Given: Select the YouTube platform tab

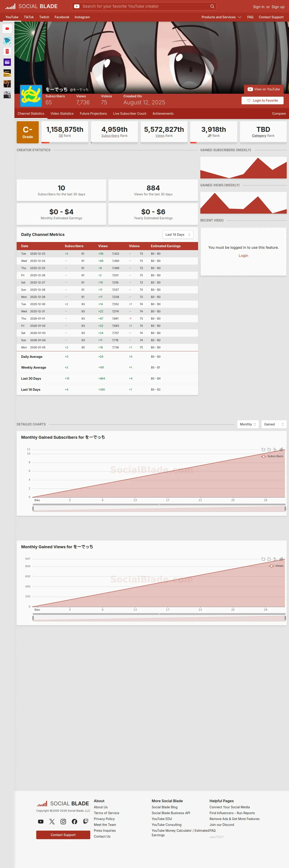Looking at the screenshot, I should (12, 17).
